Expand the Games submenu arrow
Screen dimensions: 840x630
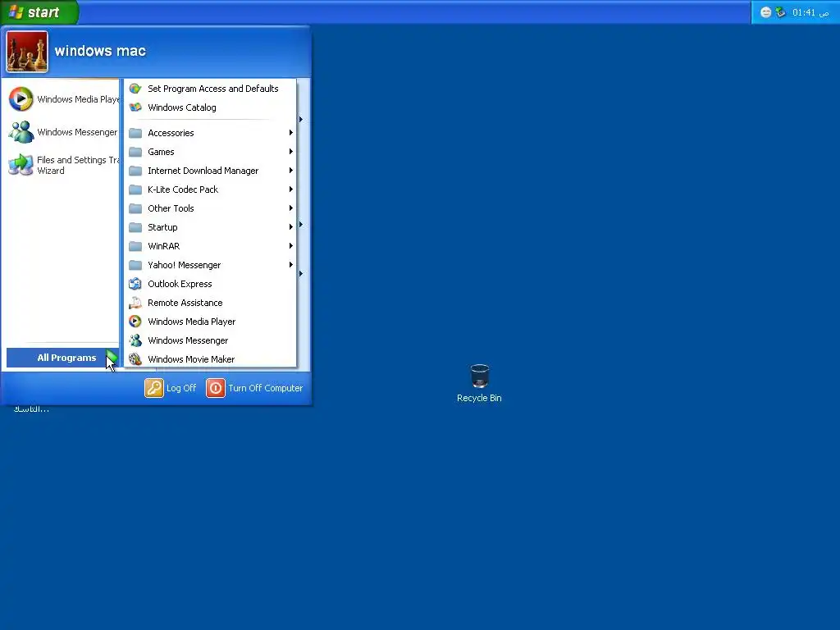pyautogui.click(x=291, y=152)
